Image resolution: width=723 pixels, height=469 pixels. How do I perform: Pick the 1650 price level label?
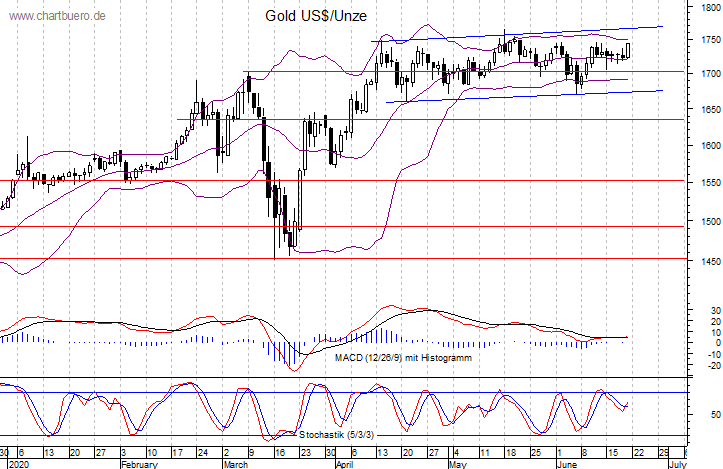pyautogui.click(x=705, y=109)
